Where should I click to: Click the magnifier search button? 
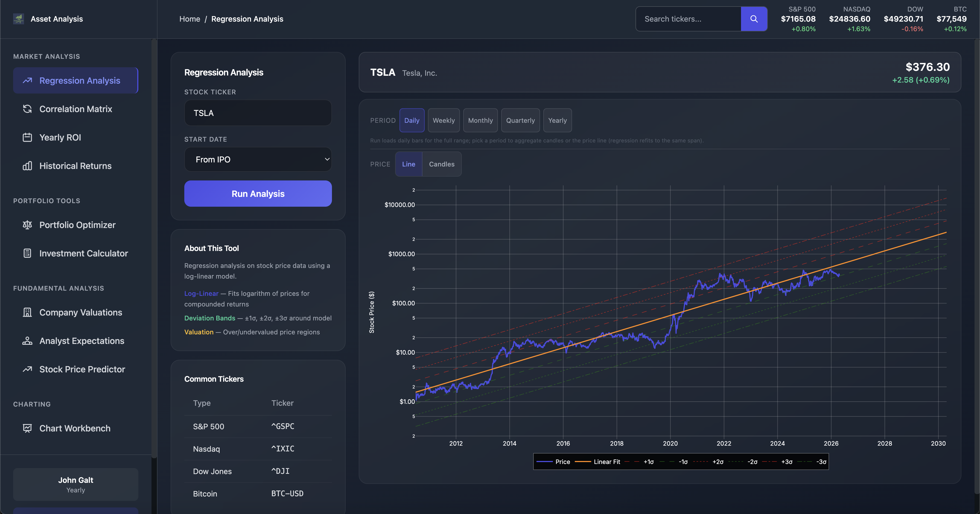click(754, 19)
